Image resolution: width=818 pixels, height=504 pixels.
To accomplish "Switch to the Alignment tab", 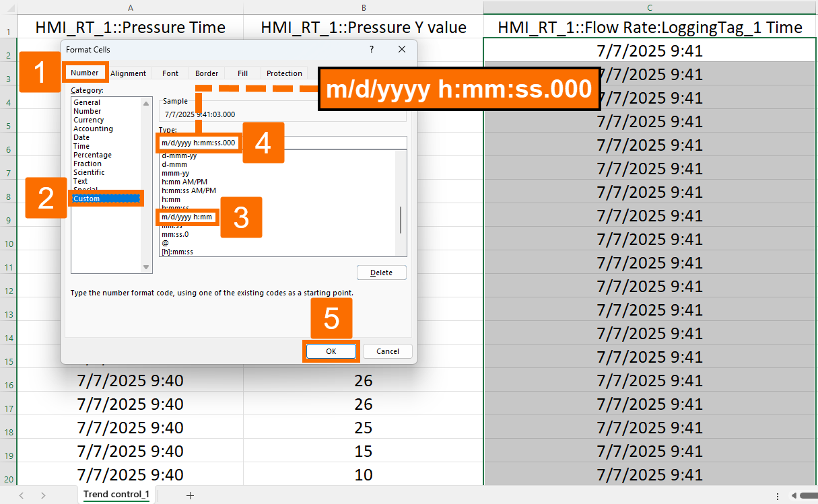I will (x=129, y=73).
